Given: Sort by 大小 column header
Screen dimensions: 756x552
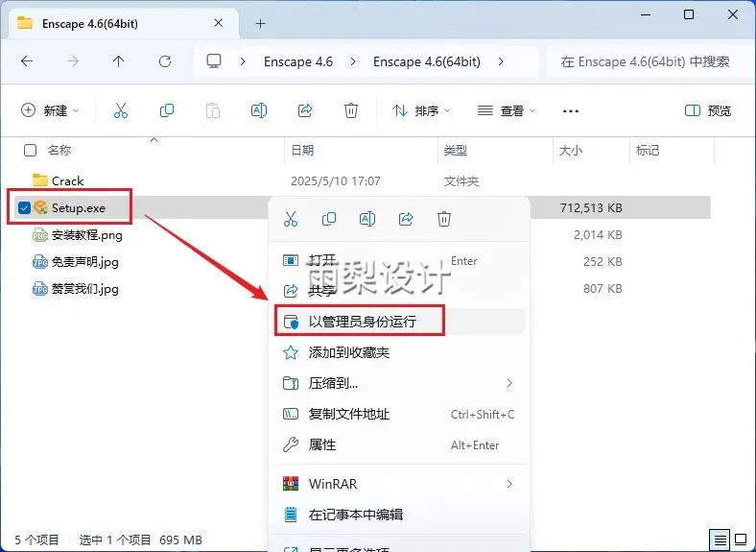Looking at the screenshot, I should tap(571, 150).
